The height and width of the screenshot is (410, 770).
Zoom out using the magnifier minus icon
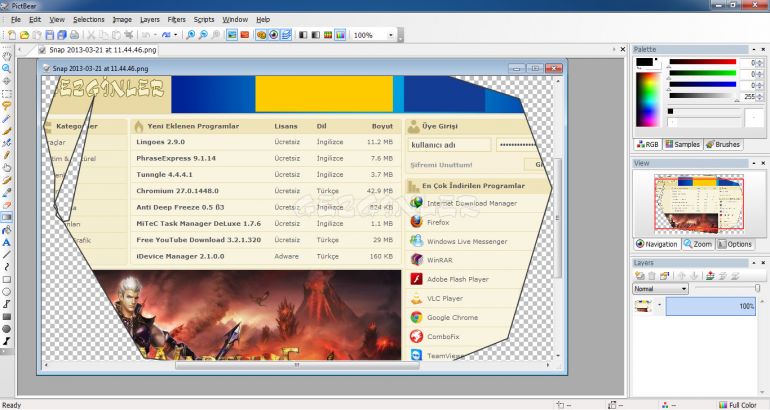pos(203,35)
